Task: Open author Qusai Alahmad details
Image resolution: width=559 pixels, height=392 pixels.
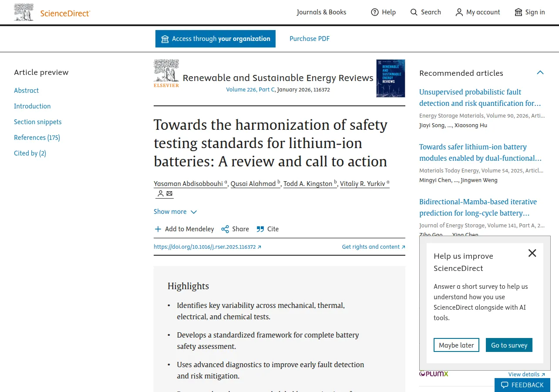Action: (256, 184)
